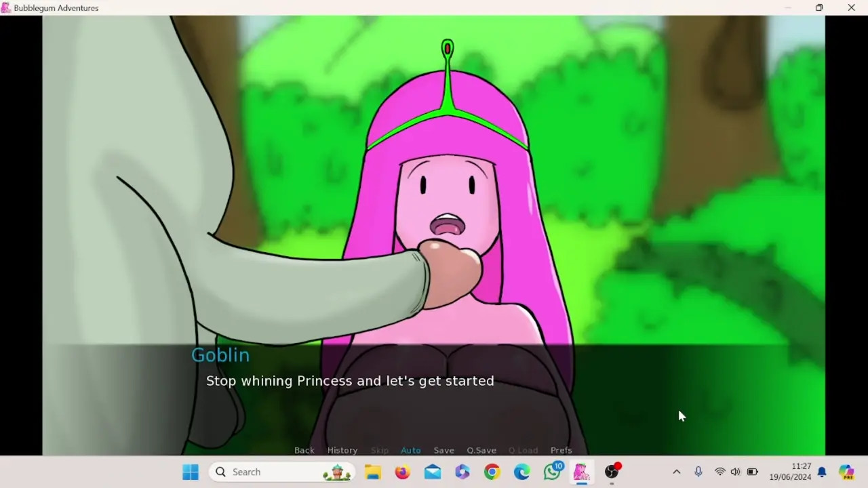The image size is (868, 488).
Task: Perform a quick save with Q.Save
Action: tap(481, 450)
